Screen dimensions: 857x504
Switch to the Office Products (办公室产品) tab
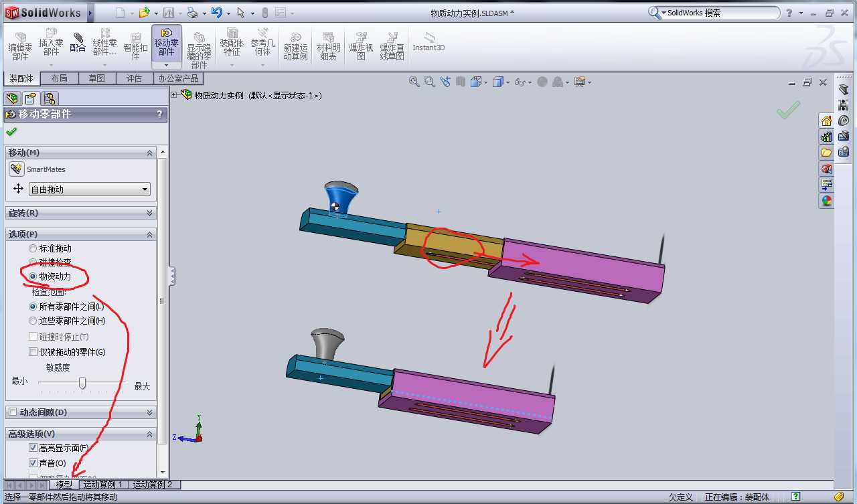pos(178,78)
